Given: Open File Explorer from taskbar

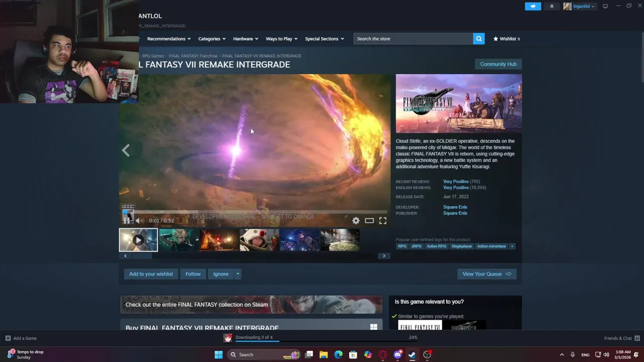Looking at the screenshot, I should click(x=324, y=354).
